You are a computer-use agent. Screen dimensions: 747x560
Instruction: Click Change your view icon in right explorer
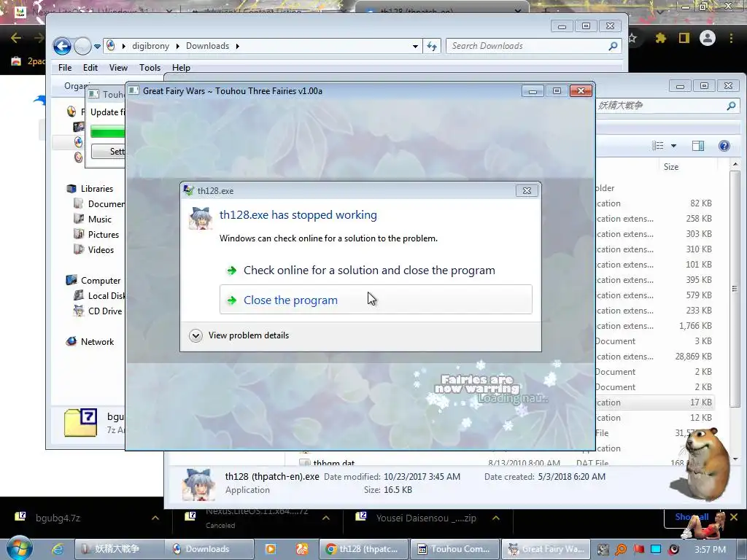click(657, 146)
